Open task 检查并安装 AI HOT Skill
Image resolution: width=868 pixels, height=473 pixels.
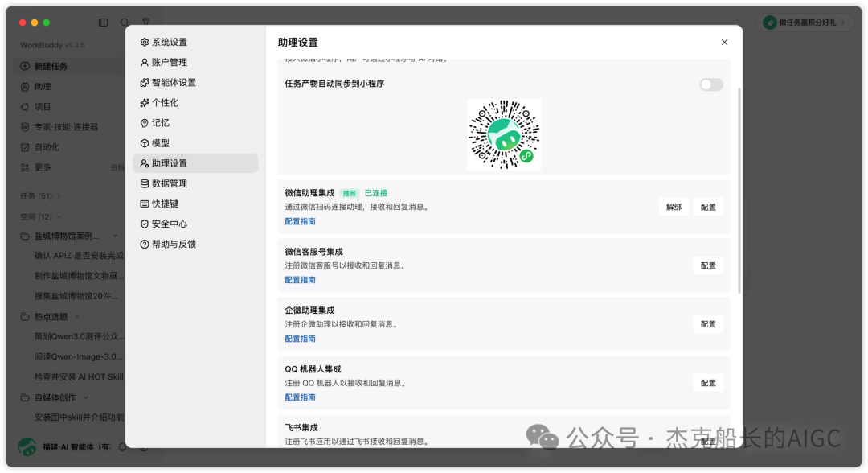coord(79,377)
